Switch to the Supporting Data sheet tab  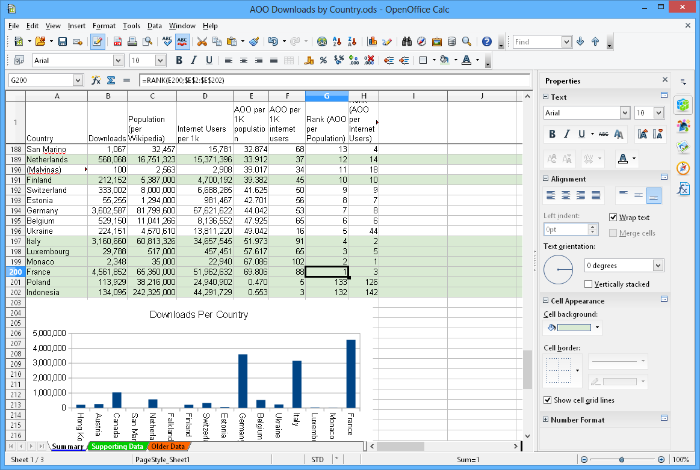coord(116,446)
